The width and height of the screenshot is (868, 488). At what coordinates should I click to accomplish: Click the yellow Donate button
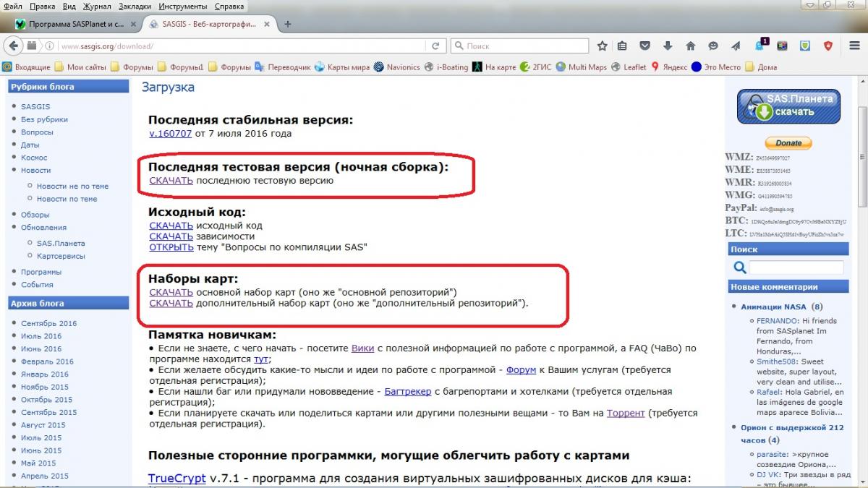788,143
